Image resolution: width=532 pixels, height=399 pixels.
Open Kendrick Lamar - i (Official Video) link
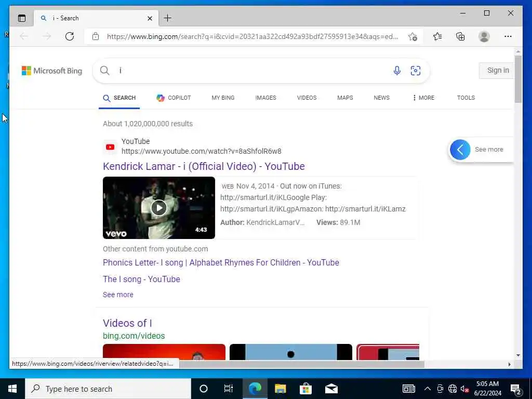(204, 166)
